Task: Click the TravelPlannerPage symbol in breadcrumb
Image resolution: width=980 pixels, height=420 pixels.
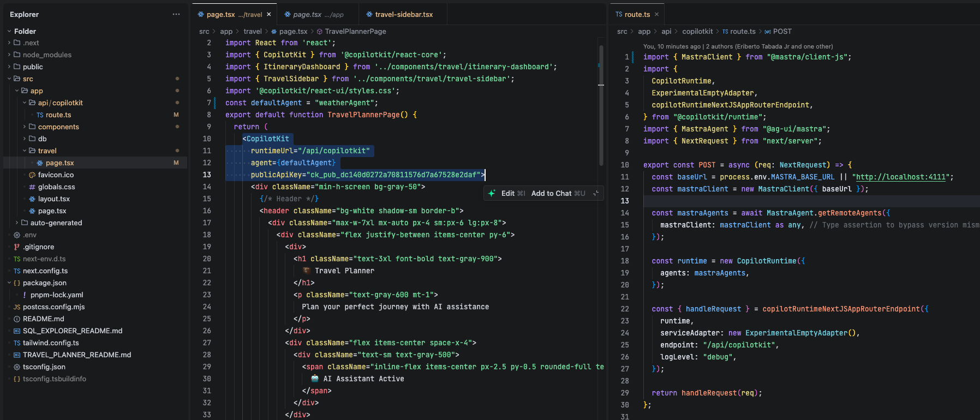Action: tap(355, 32)
